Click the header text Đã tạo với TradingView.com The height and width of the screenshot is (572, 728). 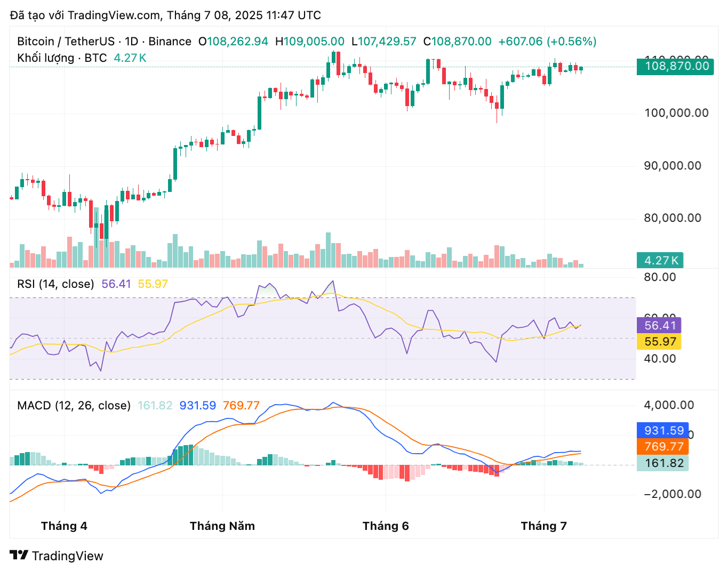click(85, 15)
